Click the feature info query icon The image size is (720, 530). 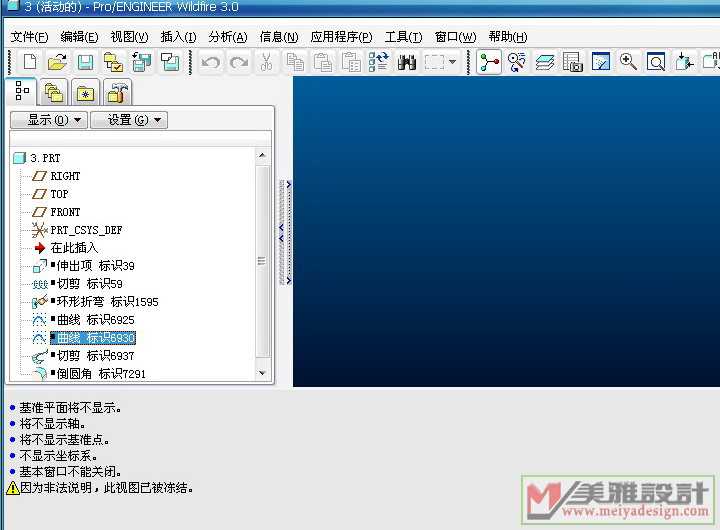(x=517, y=62)
